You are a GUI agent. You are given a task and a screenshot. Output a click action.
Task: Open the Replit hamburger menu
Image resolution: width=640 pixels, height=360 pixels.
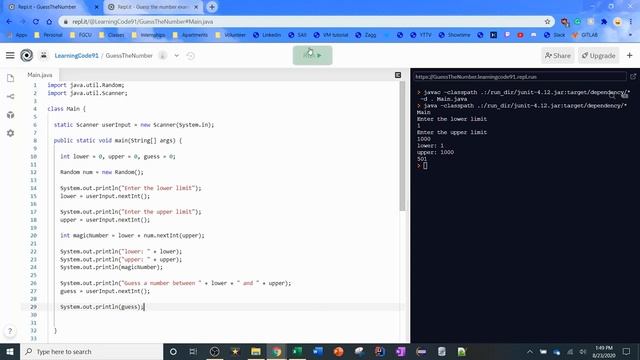pyautogui.click(x=10, y=55)
